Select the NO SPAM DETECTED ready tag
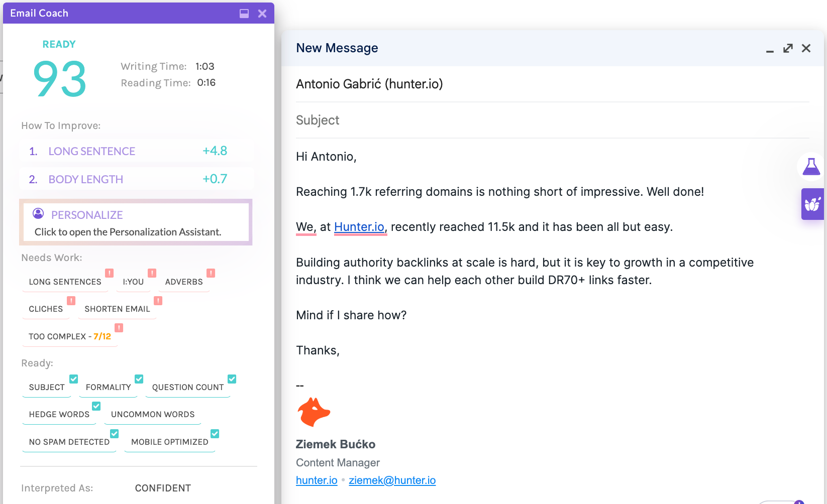 click(69, 442)
